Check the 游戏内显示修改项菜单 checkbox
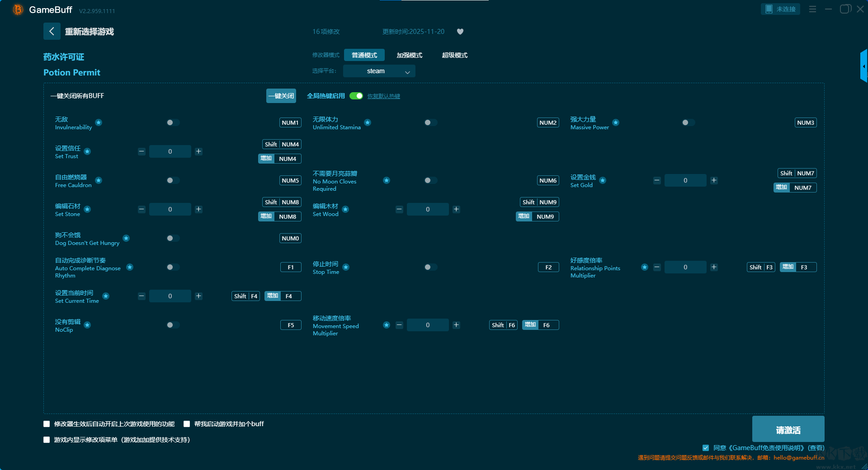The height and width of the screenshot is (470, 868). click(x=47, y=440)
